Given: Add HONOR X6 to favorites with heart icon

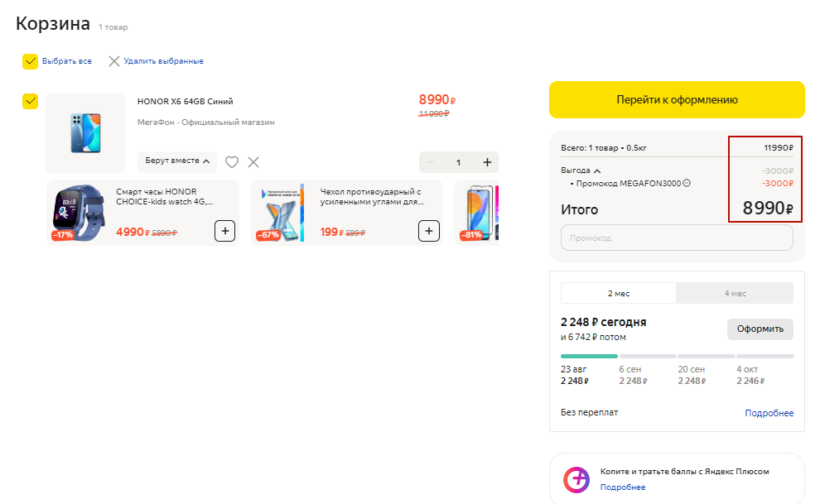Looking at the screenshot, I should tap(232, 162).
